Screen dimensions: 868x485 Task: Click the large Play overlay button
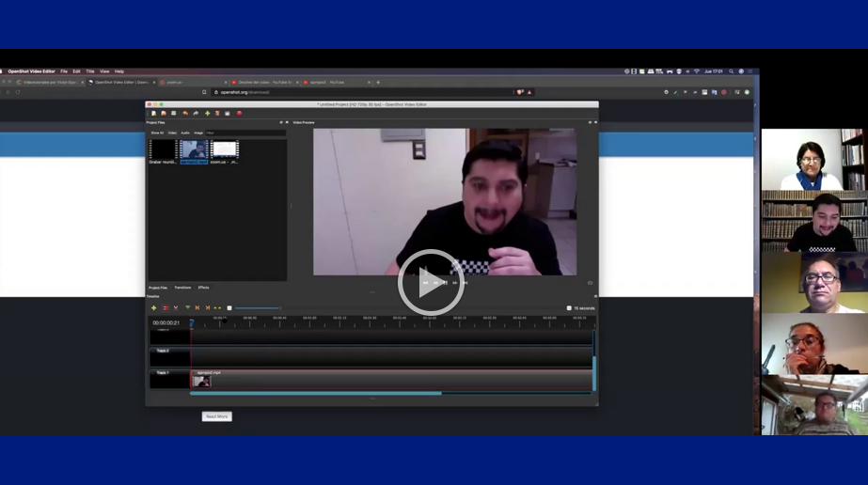tap(431, 282)
